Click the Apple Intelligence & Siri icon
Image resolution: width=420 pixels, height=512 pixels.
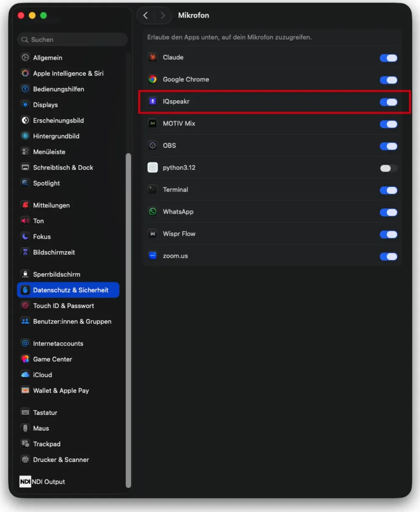[x=25, y=73]
